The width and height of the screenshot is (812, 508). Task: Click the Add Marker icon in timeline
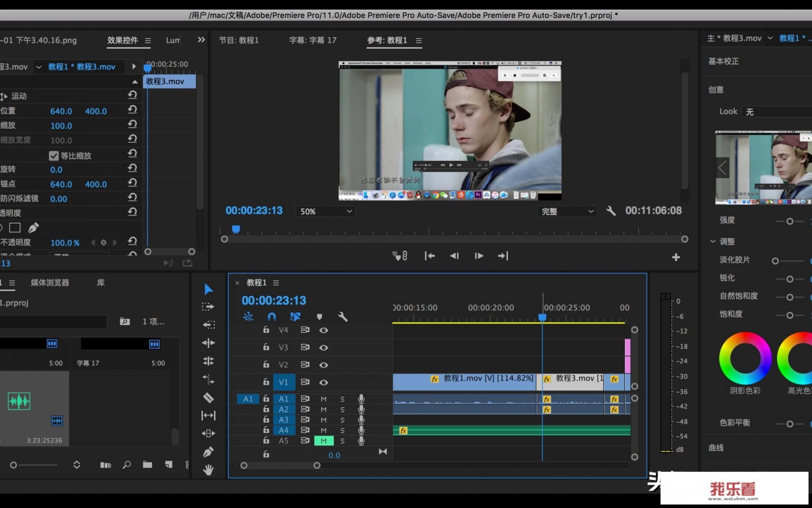[319, 317]
